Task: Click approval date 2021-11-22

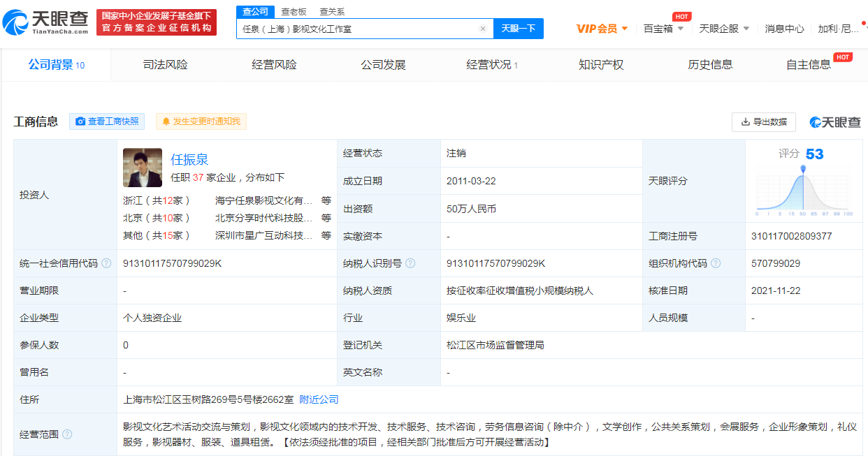Action: [776, 290]
